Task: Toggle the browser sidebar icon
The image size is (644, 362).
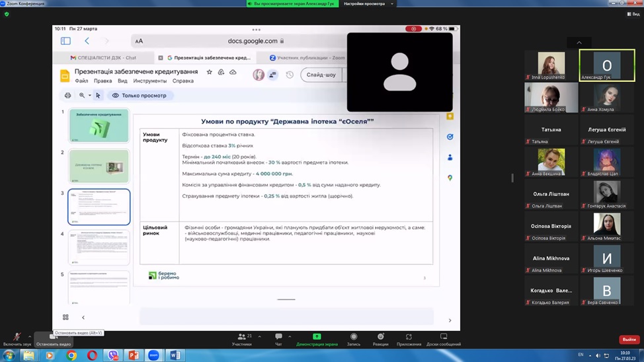Action: [65, 41]
